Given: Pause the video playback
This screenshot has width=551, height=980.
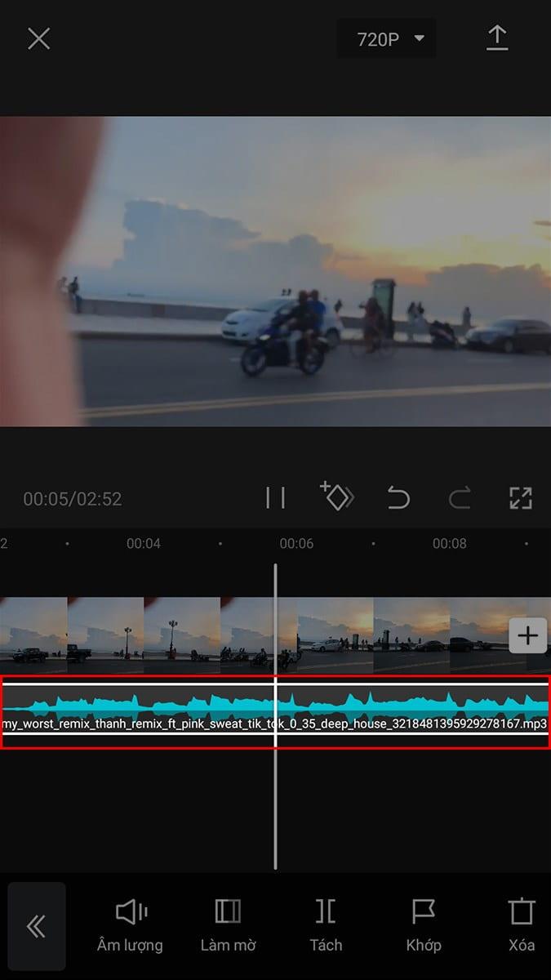Looking at the screenshot, I should pyautogui.click(x=276, y=498).
